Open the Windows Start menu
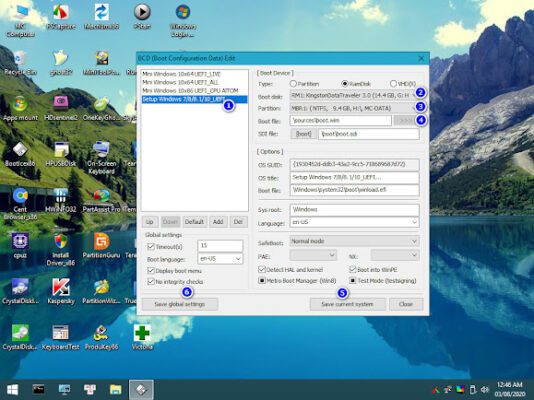The height and width of the screenshot is (400, 534). 13,389
